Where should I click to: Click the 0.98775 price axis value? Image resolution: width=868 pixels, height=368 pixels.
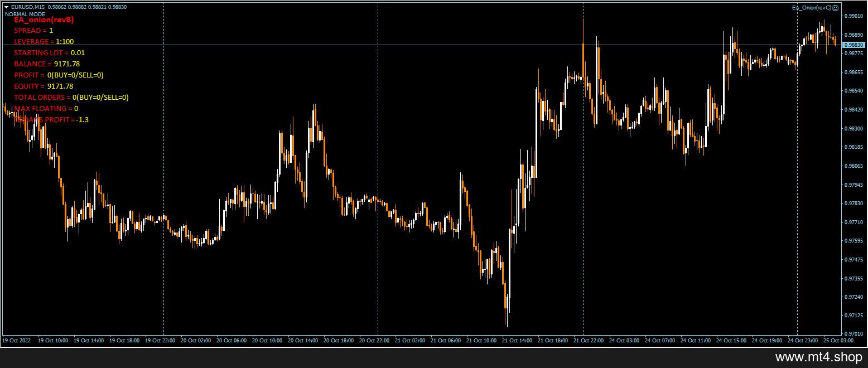click(x=855, y=54)
